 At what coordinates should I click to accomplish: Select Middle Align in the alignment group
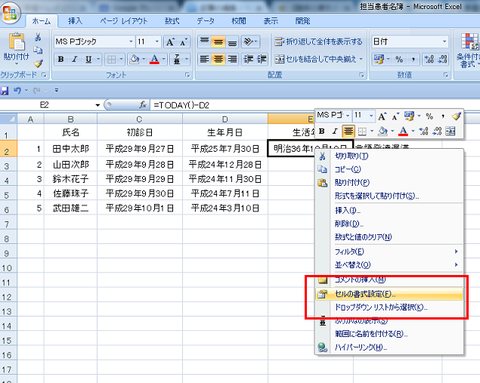pos(218,42)
